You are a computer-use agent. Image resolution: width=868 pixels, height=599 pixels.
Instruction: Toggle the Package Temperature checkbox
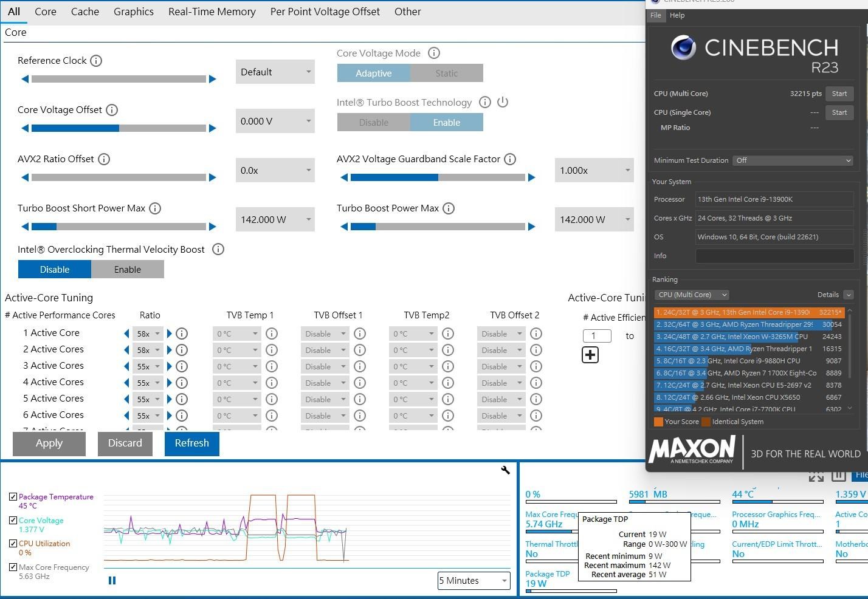13,497
